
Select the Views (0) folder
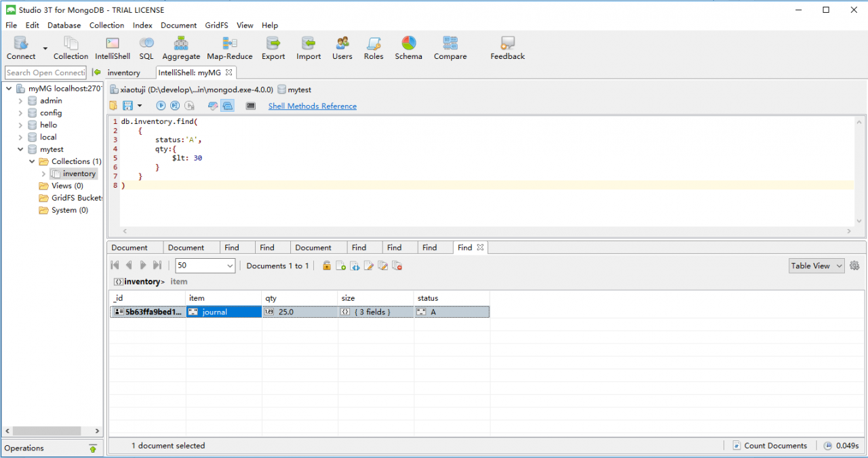(67, 186)
